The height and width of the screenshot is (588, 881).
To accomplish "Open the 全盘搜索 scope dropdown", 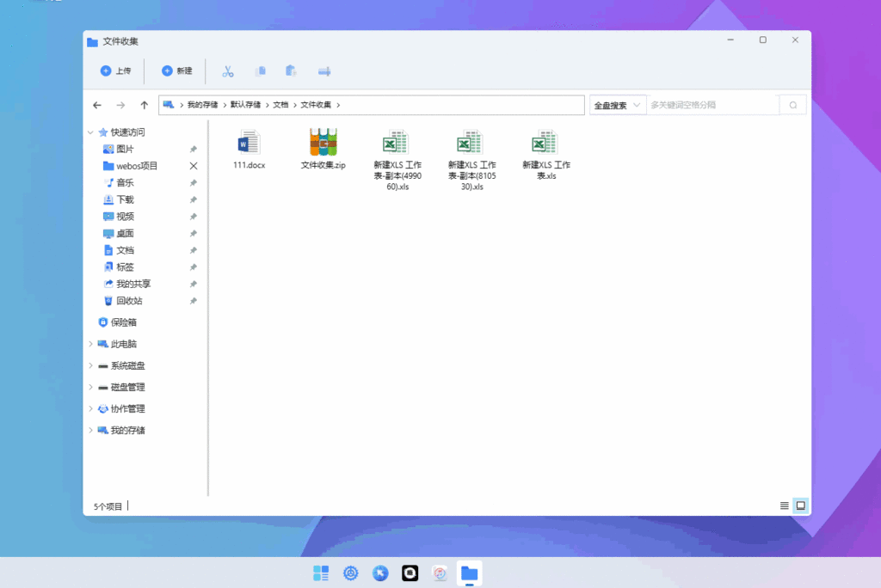I will (x=618, y=105).
